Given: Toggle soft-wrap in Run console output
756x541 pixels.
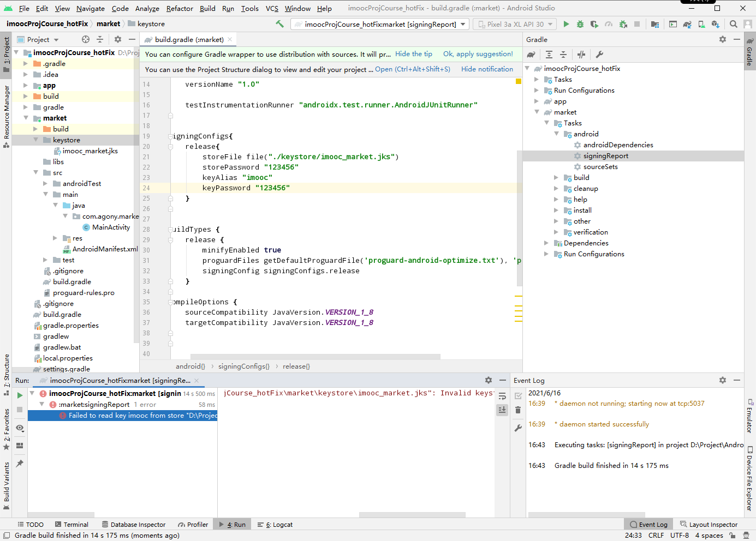Looking at the screenshot, I should click(x=502, y=396).
